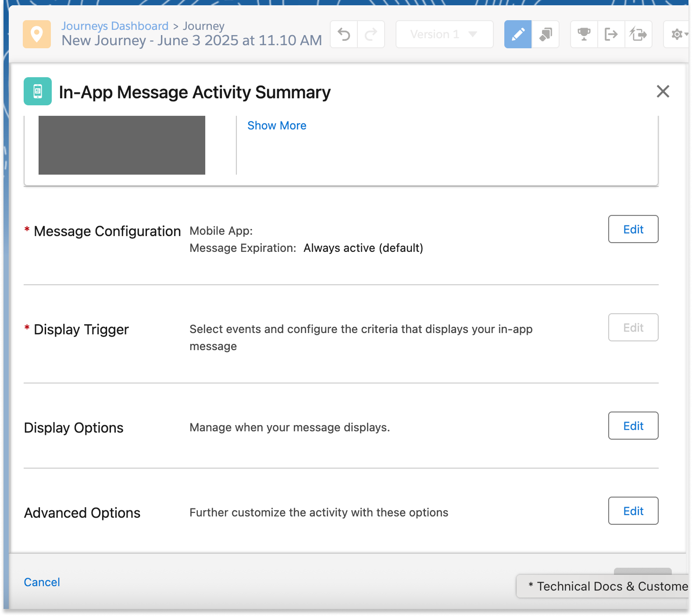Click the stacked copy icon beside the pencil
692x616 pixels.
click(x=546, y=34)
